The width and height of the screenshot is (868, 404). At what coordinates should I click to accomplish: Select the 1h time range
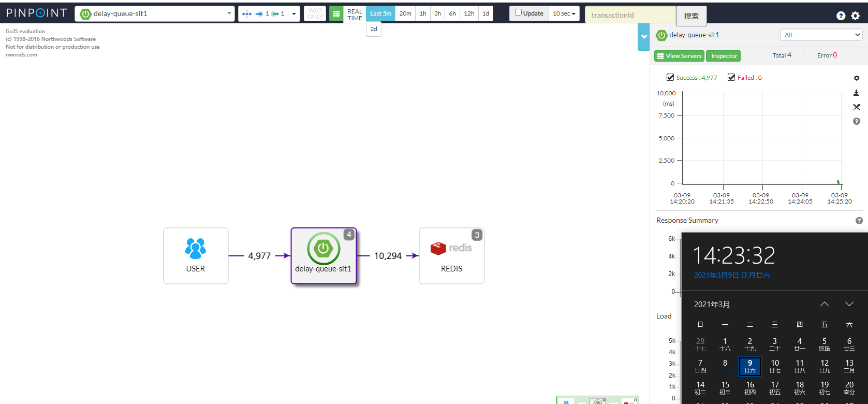point(423,13)
